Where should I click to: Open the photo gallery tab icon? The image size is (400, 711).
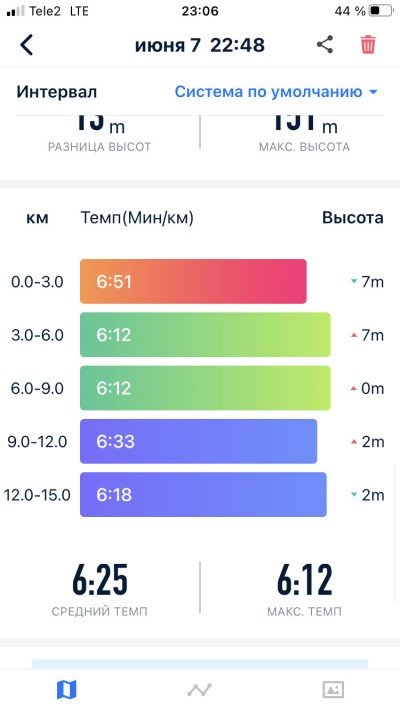click(333, 690)
